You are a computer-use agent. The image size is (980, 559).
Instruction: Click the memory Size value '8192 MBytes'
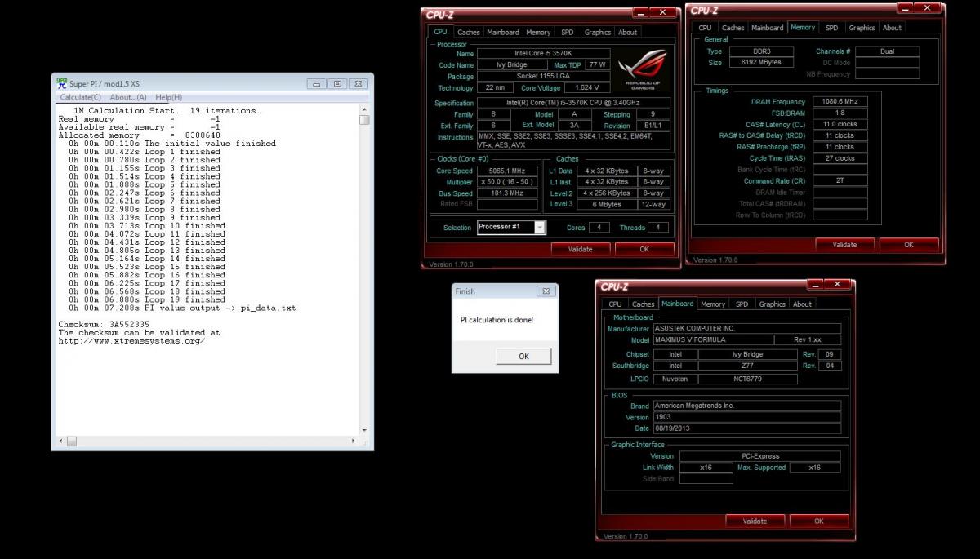pos(761,62)
